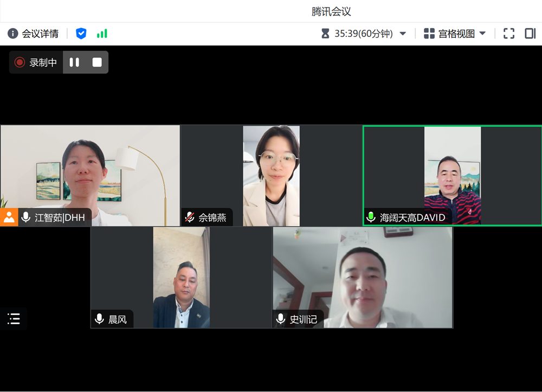The height and width of the screenshot is (392, 542).
Task: Click the green microphone icon of 海阔天高DAVID
Action: [x=371, y=217]
